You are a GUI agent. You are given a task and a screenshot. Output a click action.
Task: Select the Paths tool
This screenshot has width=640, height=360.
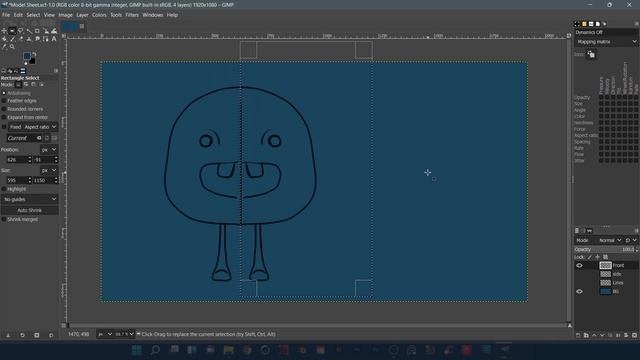[x=46, y=39]
